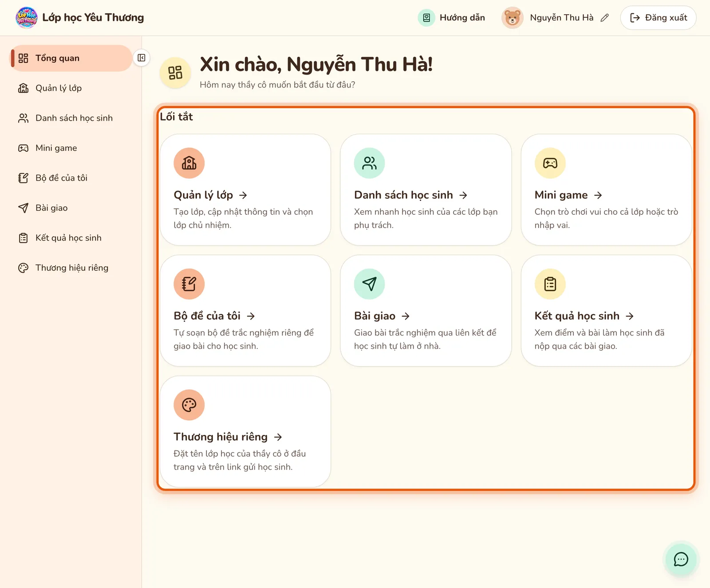Select Tổng quan in sidebar
This screenshot has width=710, height=588.
click(x=71, y=58)
